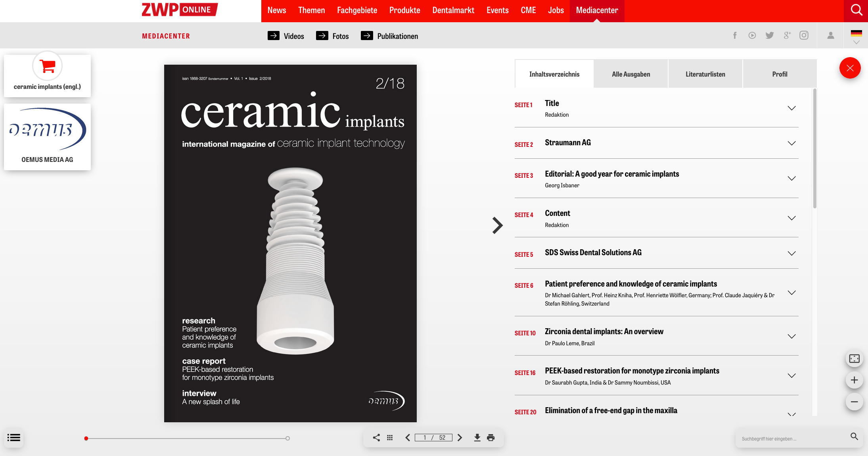Open the OEMUS MEDIA AG logo card

(x=47, y=137)
